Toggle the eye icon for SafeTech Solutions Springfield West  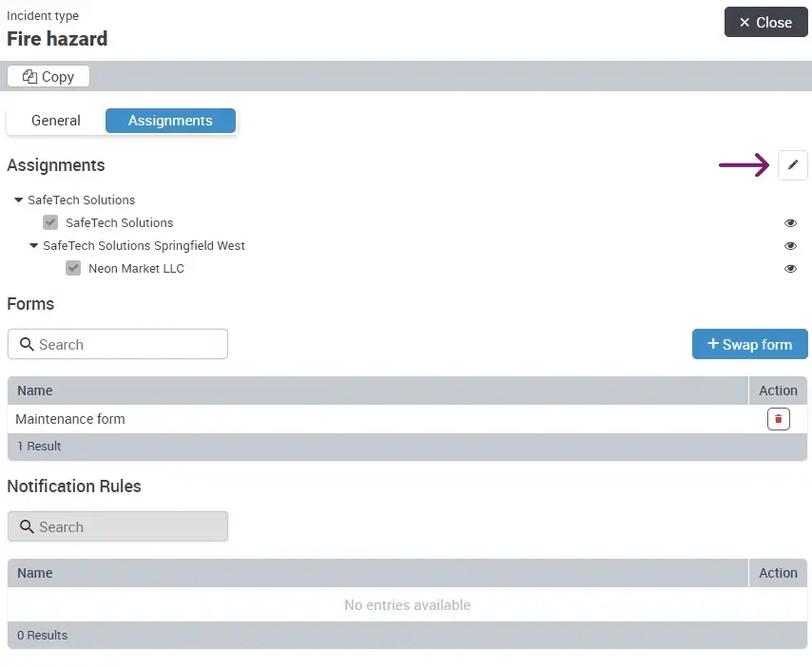(x=790, y=246)
